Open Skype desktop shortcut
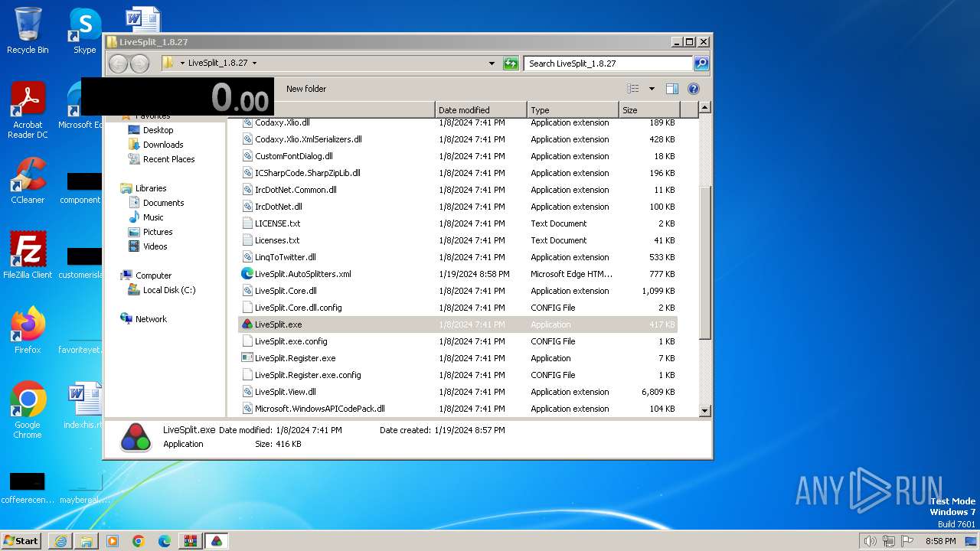 (85, 31)
